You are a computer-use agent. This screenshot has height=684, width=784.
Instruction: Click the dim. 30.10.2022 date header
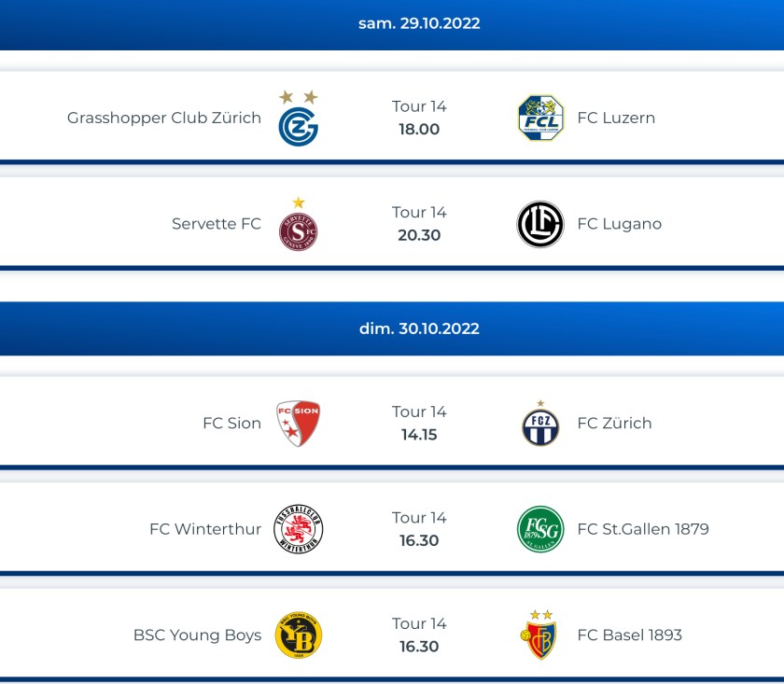click(419, 328)
